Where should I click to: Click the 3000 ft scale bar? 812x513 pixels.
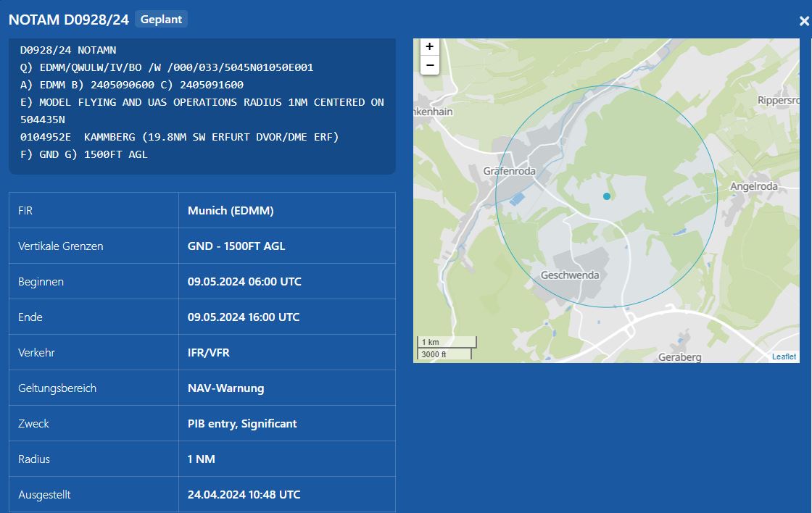pyautogui.click(x=444, y=354)
